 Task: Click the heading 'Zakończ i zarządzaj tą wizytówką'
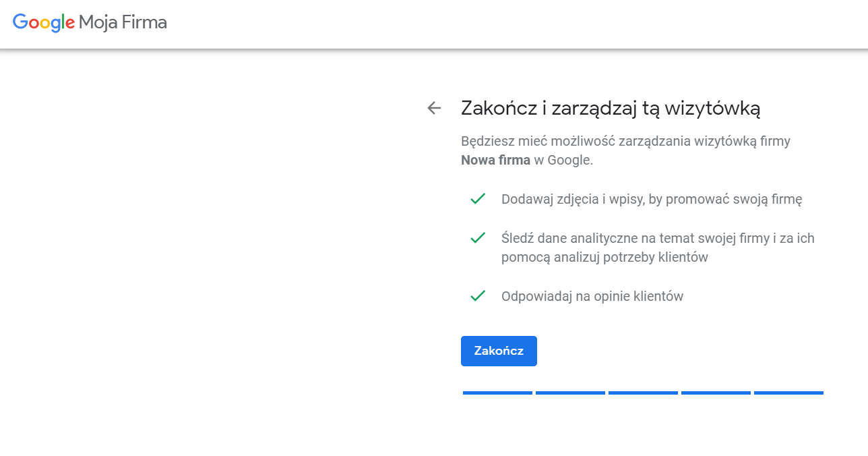(x=611, y=108)
